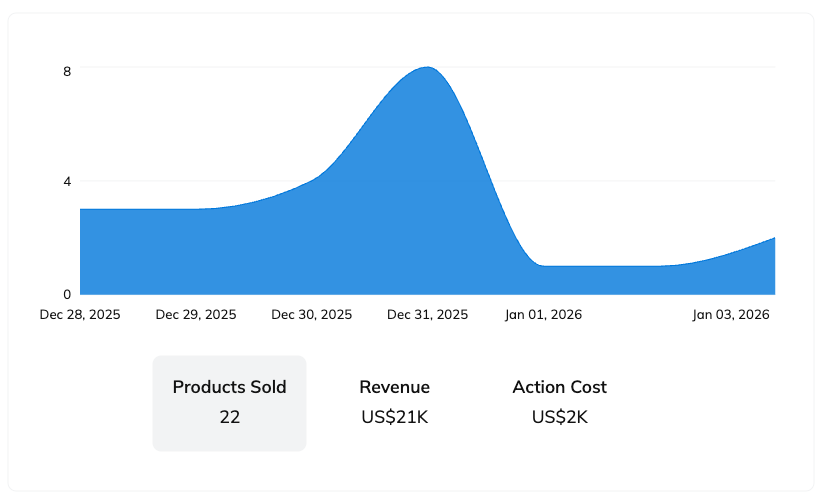Click the Jan 01, 2026 axis label

543,314
